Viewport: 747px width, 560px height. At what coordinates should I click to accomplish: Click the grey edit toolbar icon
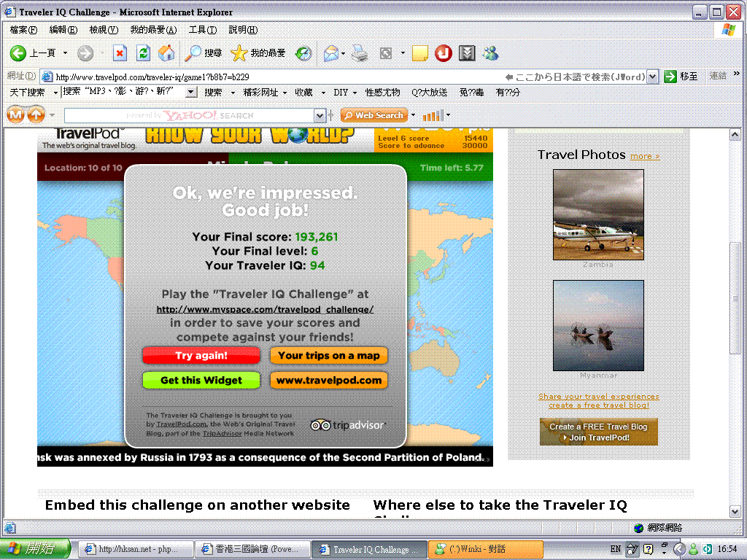[385, 52]
